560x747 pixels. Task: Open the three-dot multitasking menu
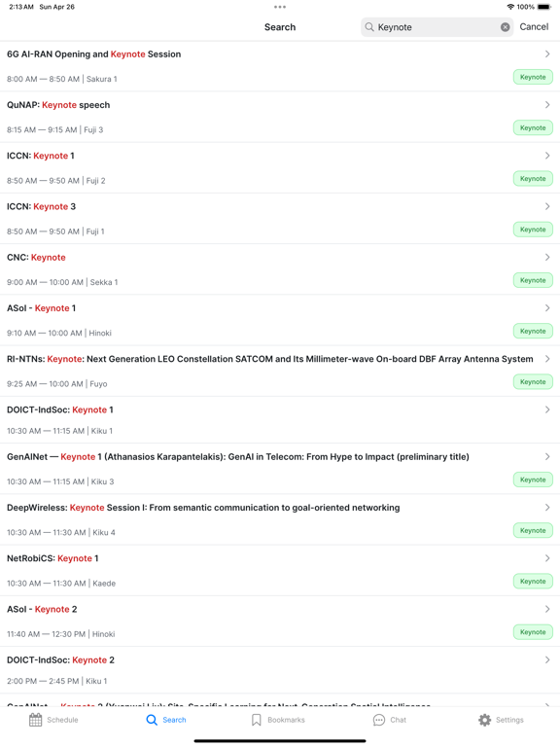coord(280,7)
